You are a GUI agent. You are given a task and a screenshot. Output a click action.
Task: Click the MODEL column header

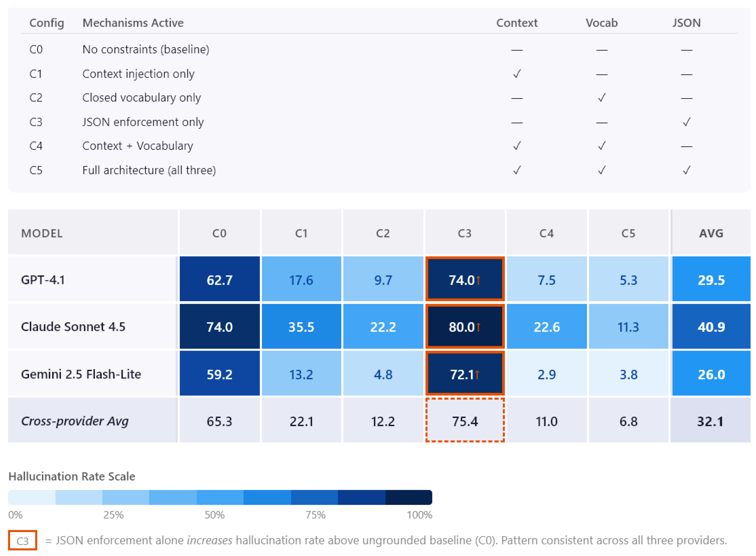coord(42,233)
